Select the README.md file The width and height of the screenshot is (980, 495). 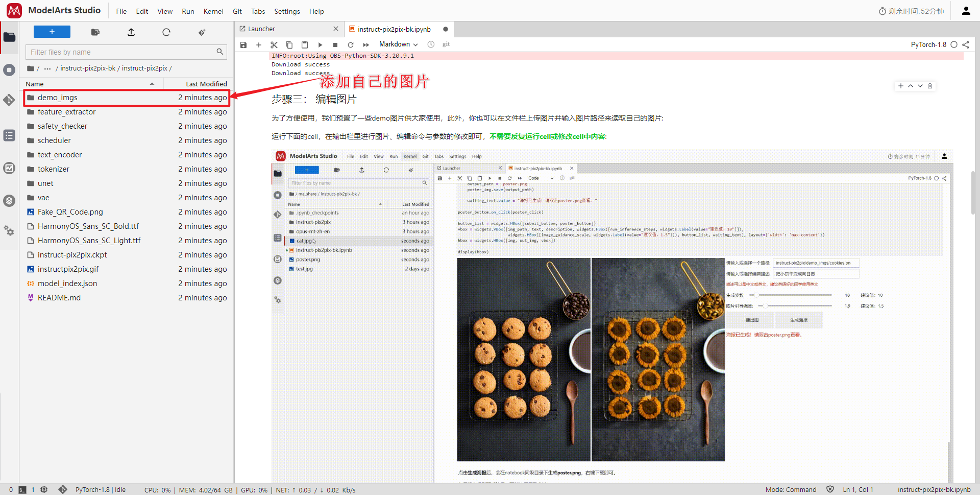click(x=127, y=298)
